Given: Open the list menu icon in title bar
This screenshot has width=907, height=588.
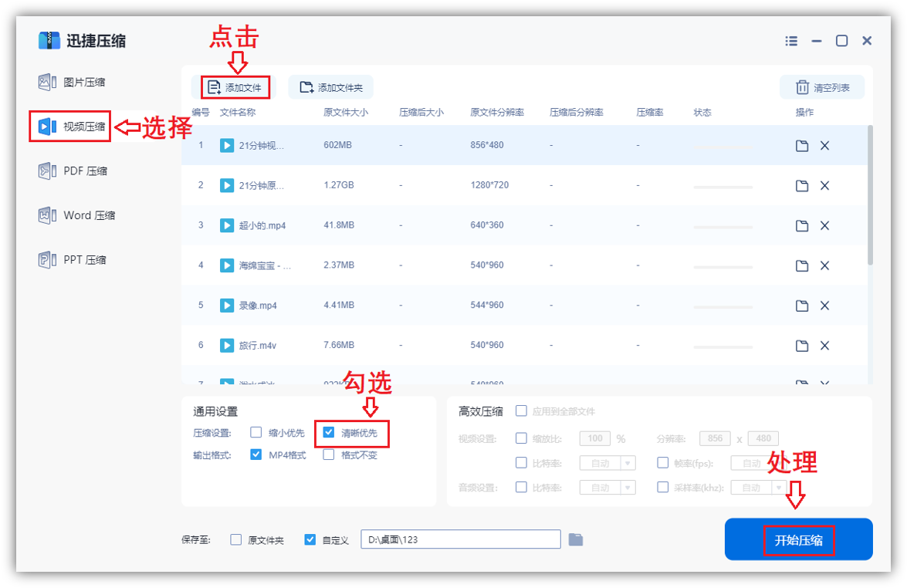Looking at the screenshot, I should tap(791, 41).
